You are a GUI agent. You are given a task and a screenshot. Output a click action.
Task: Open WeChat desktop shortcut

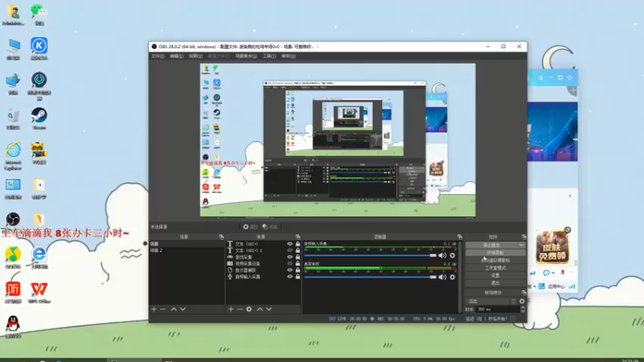(x=39, y=14)
